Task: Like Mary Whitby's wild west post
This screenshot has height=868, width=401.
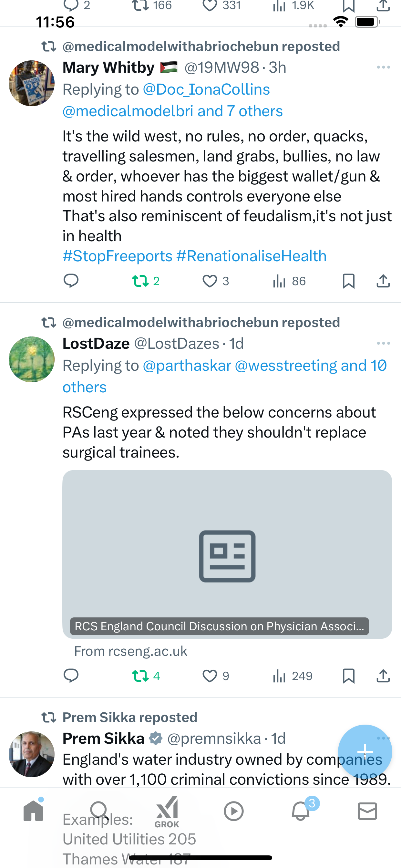Action: (216, 281)
